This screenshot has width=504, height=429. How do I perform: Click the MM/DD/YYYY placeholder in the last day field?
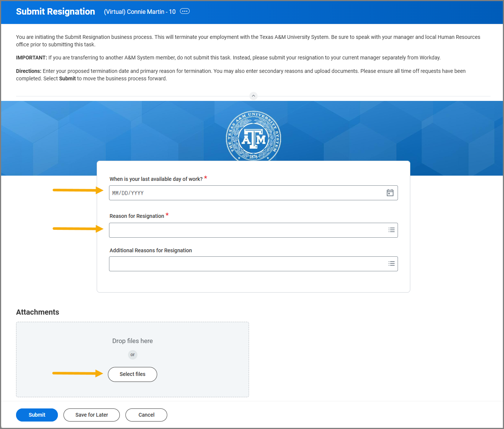pos(128,193)
